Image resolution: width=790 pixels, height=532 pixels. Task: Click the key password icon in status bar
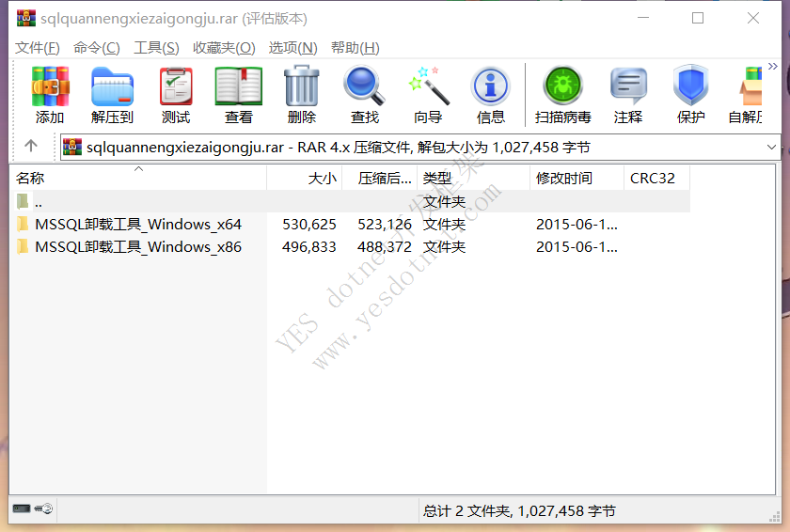coord(43,509)
